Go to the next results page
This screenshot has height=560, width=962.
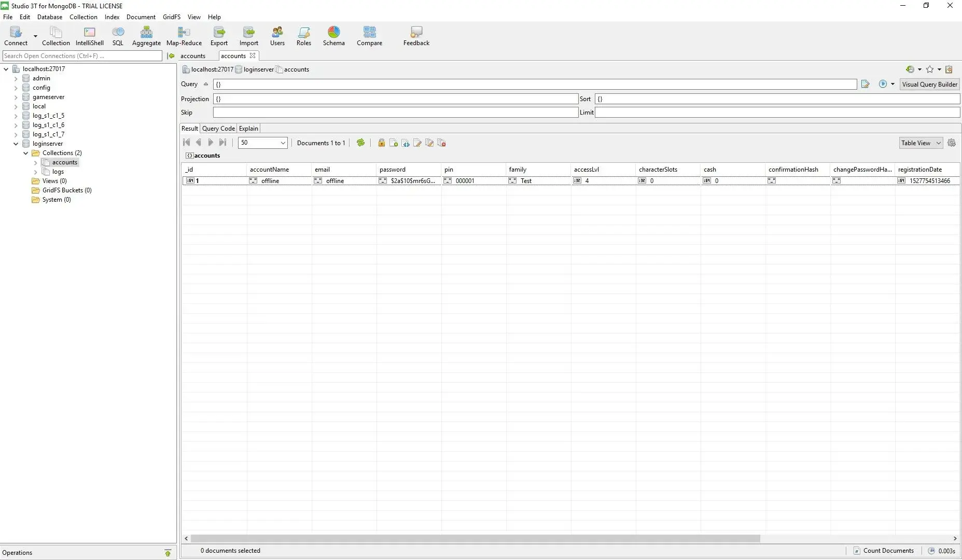[x=211, y=143]
